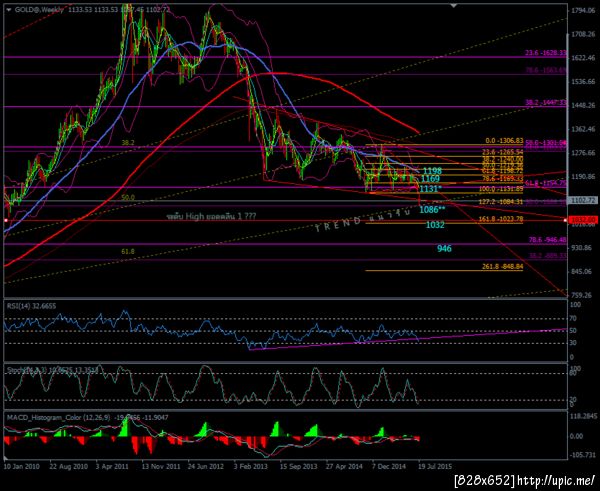The image size is (600, 491).
Task: Select the cyan 1169 price annotation
Action: [x=430, y=179]
